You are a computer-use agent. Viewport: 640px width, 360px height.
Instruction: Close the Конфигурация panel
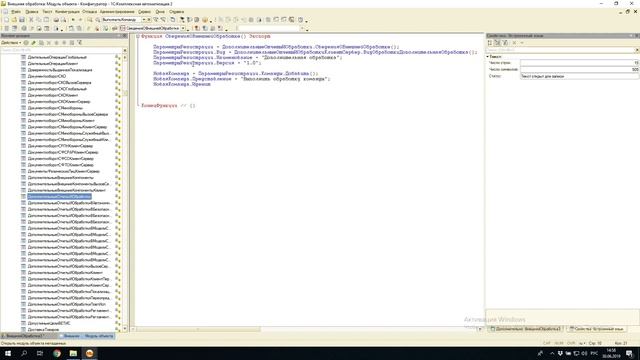pos(125,36)
